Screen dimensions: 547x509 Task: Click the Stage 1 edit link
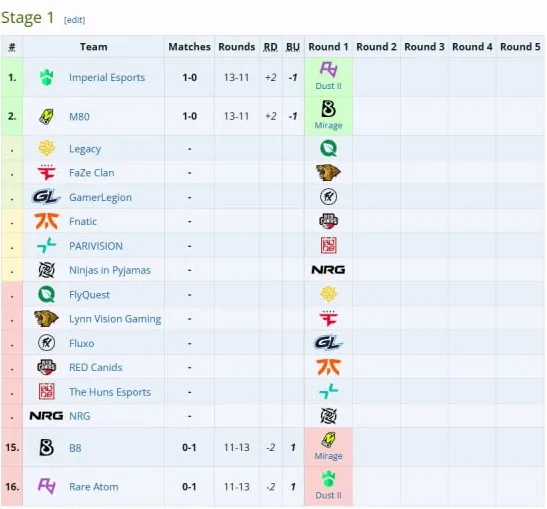[x=74, y=20]
